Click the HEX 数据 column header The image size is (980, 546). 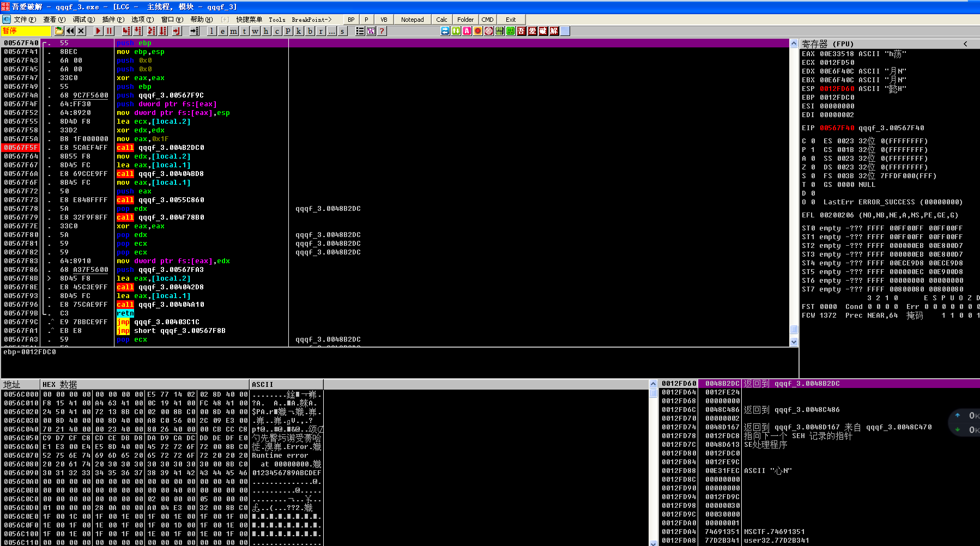[x=144, y=384]
